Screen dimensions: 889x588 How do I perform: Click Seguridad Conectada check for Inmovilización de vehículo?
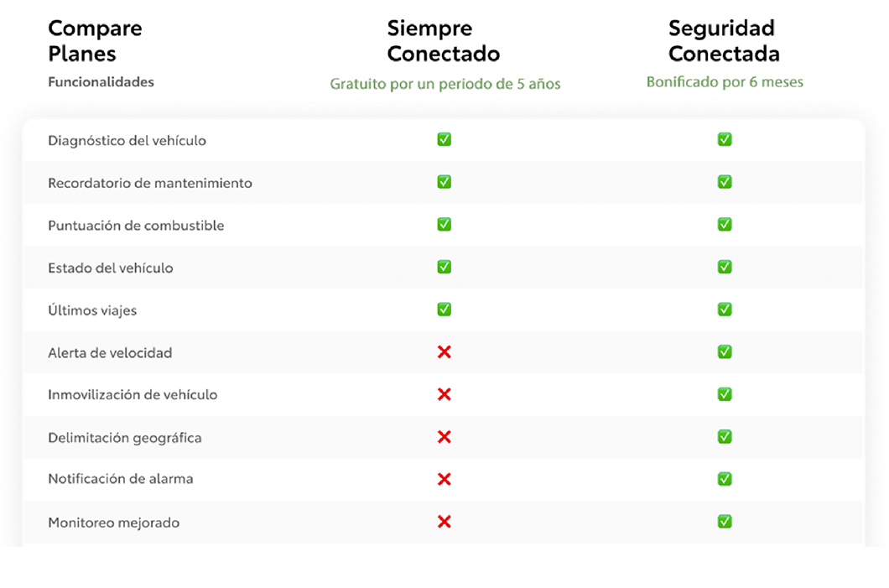725,394
